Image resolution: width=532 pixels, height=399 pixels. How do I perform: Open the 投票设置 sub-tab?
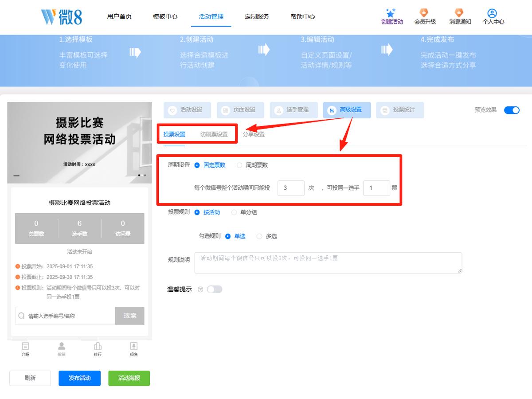point(174,134)
